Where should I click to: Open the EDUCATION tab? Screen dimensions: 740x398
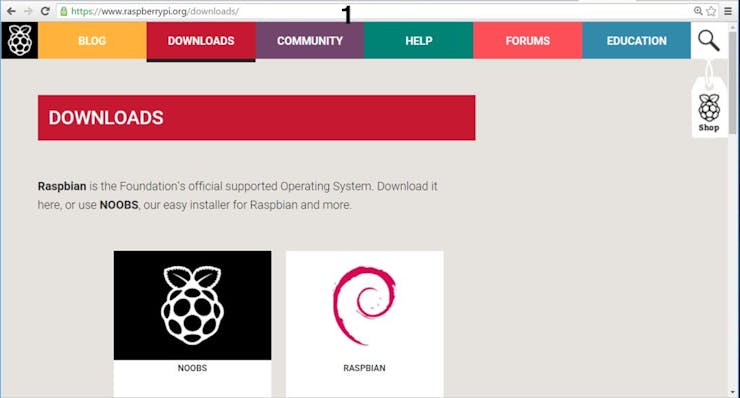637,41
